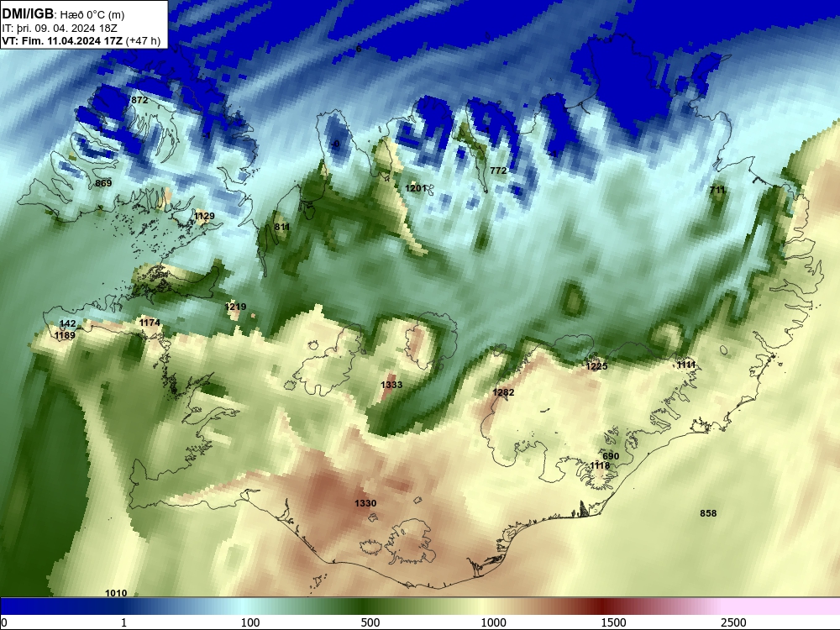Click the map value 872
This screenshot has height=630, width=840.
tap(139, 100)
